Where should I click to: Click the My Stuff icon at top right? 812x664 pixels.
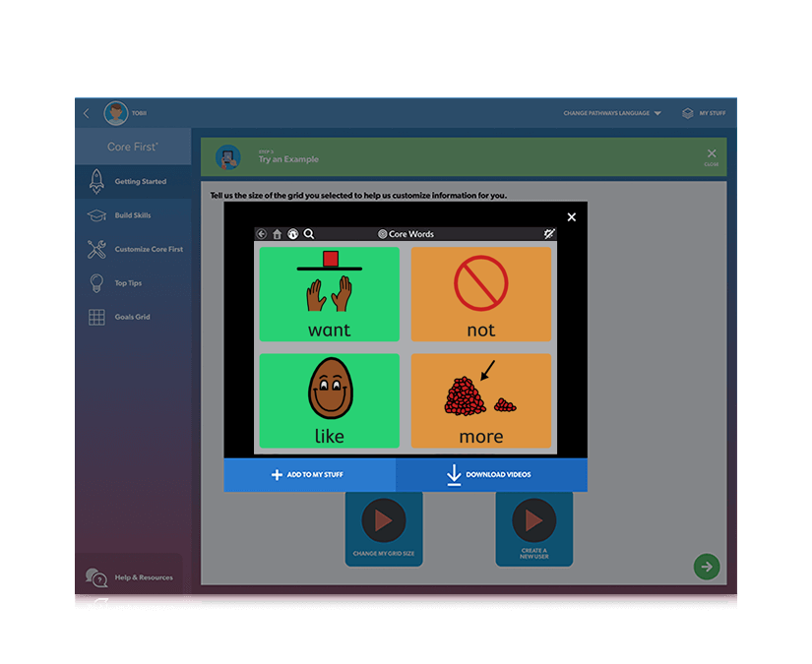point(687,112)
